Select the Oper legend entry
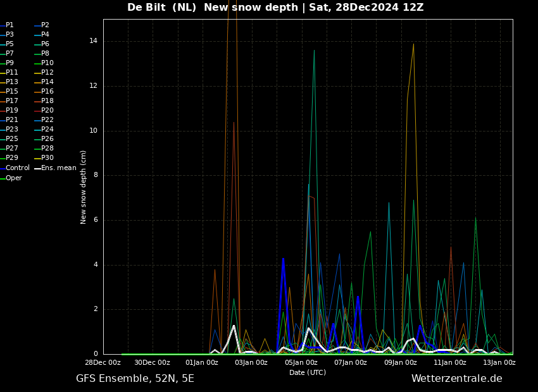The width and height of the screenshot is (538, 392). pos(14,178)
